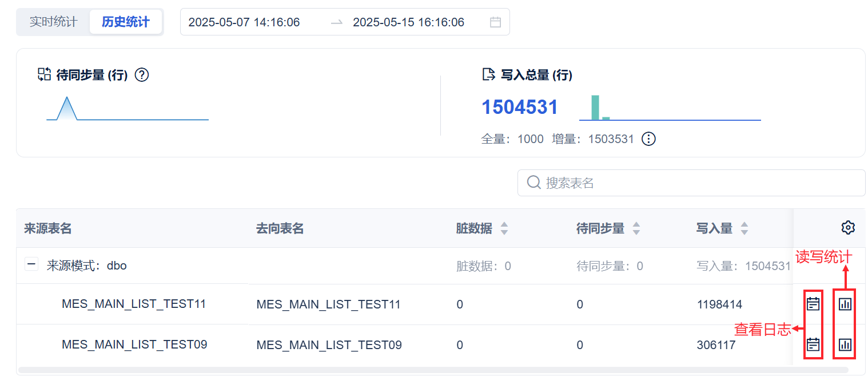
Task: Sort table by 待同步量 column
Action: click(636, 228)
